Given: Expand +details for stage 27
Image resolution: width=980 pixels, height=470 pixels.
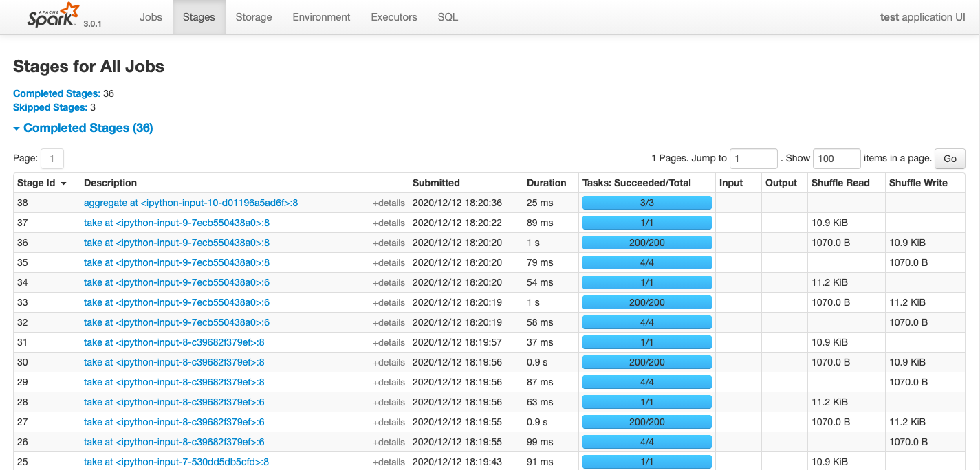Looking at the screenshot, I should tap(389, 423).
